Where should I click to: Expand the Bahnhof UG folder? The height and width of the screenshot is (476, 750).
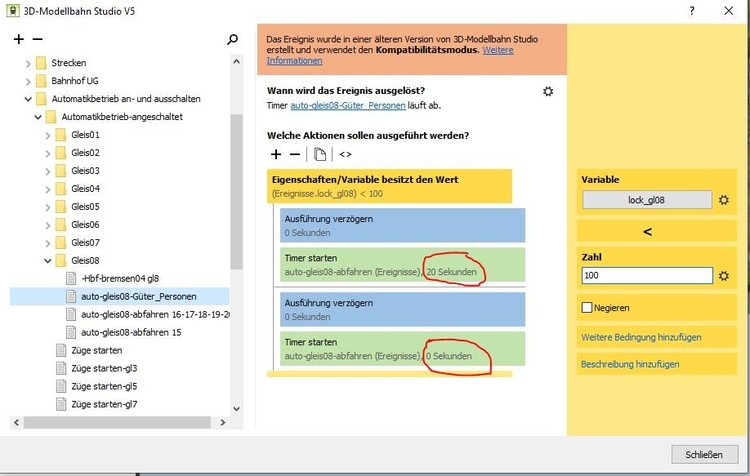pos(28,81)
